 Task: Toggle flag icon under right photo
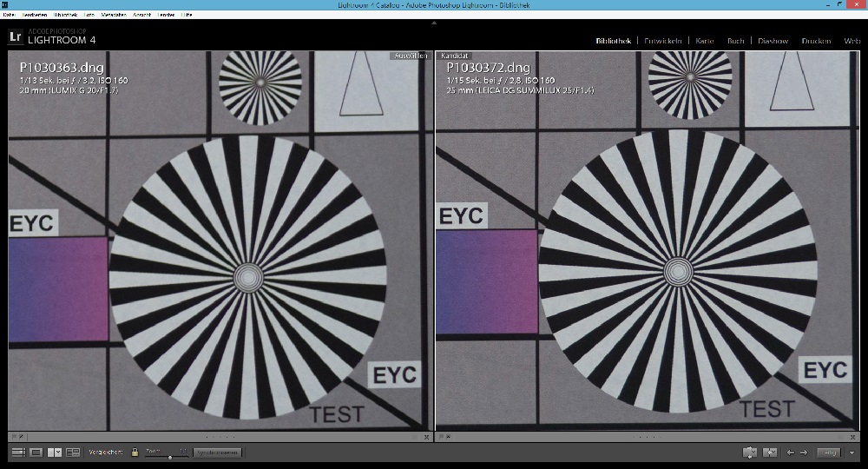tap(442, 437)
